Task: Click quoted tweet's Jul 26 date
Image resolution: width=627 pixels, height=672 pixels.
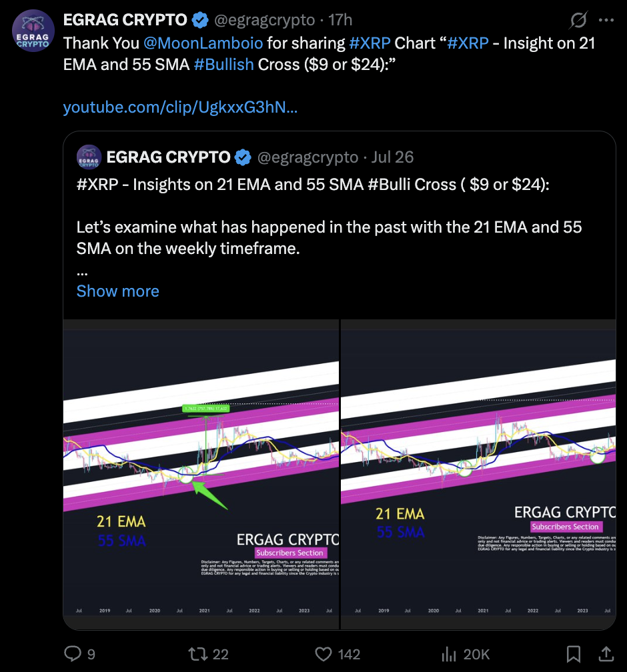Action: (392, 157)
